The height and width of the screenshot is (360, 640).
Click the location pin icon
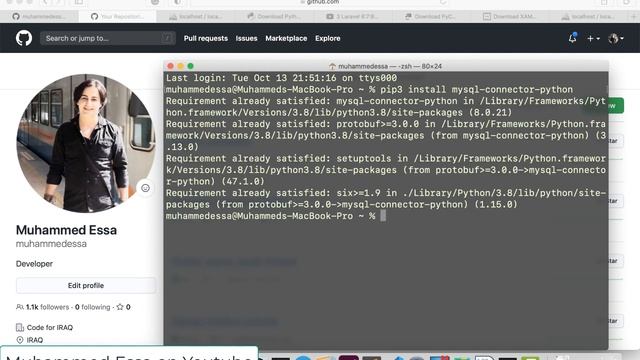[x=20, y=340]
